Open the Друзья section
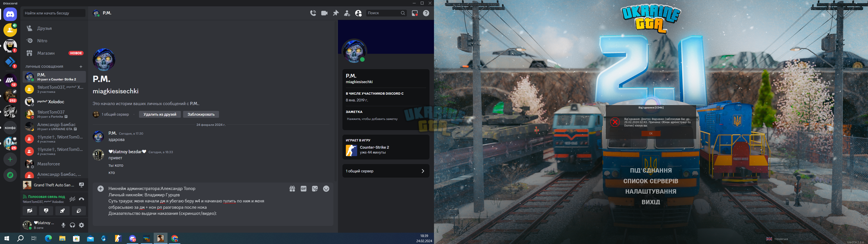The height and width of the screenshot is (244, 868). coord(54,28)
